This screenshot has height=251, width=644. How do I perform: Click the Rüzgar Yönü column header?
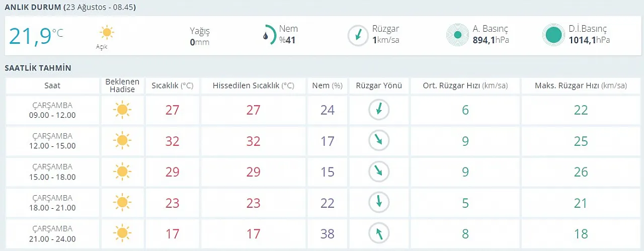pos(379,86)
